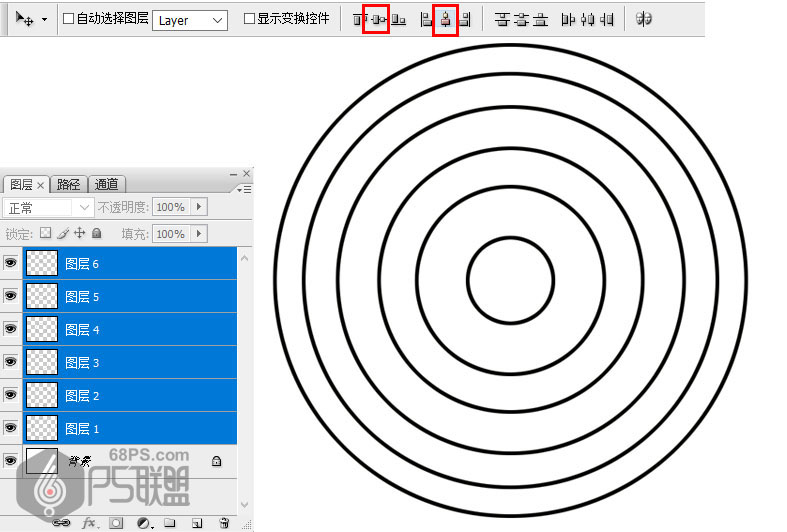Click Distribute top edges icon
Image resolution: width=787 pixels, height=532 pixels.
(x=502, y=20)
